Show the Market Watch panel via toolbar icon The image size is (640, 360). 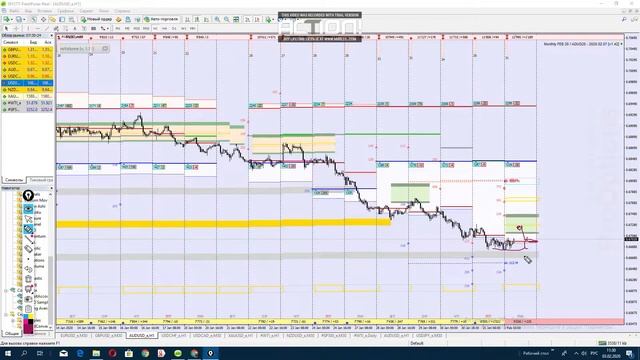(34, 20)
